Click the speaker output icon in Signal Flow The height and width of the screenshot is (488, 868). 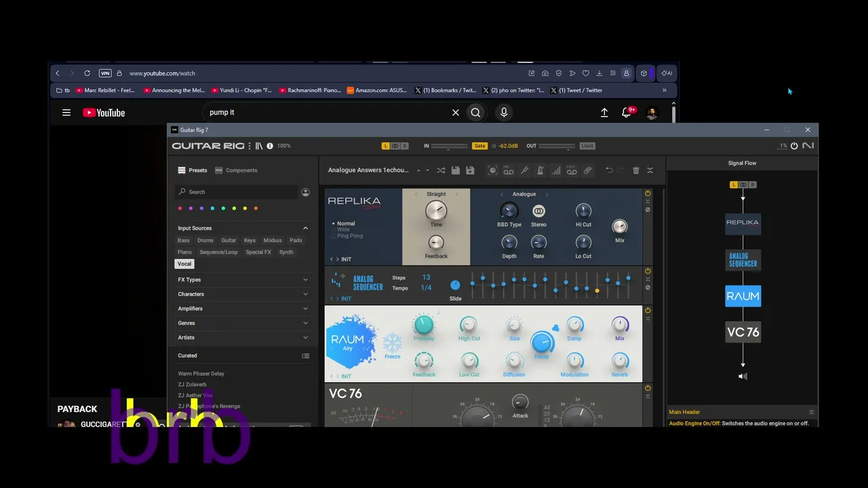[x=743, y=376]
